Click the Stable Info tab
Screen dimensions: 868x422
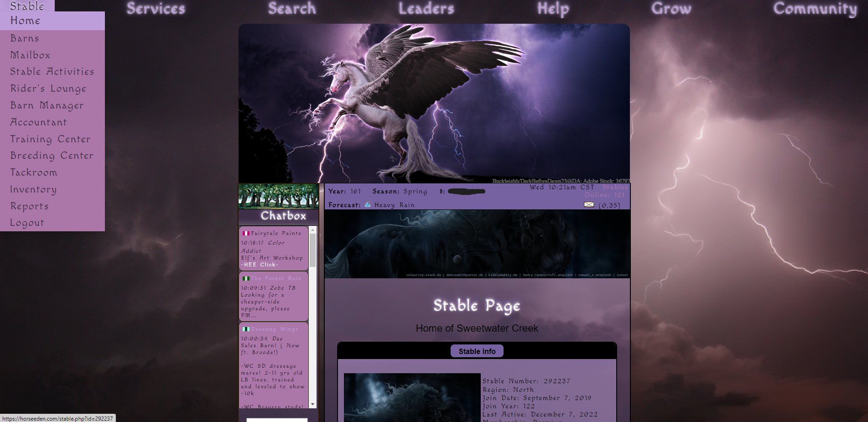coord(477,351)
